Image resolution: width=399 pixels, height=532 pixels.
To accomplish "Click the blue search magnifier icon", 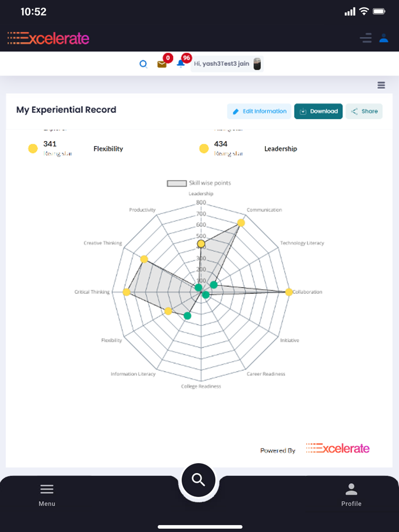I will [143, 64].
